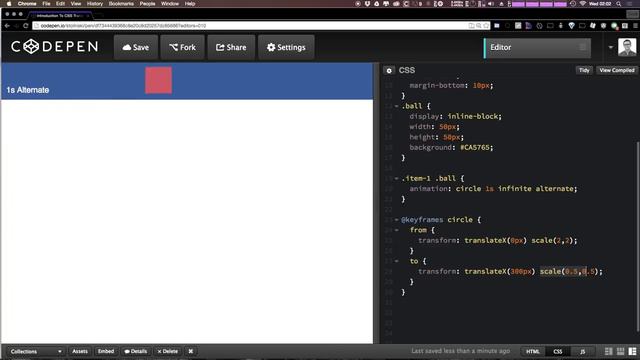Screen dimensions: 640x360
Task: Open the Chrome hamburger menu
Action: (x=636, y=26)
